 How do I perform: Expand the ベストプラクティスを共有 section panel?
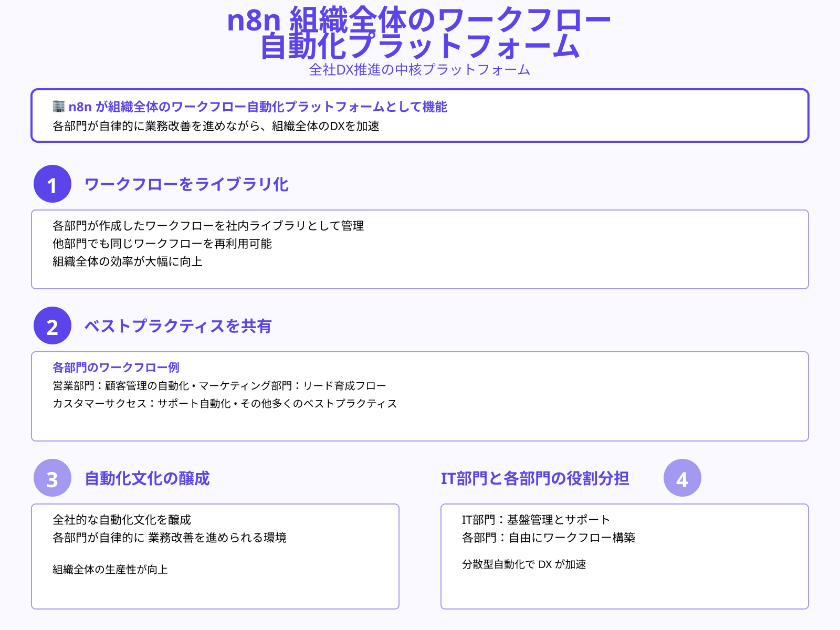(420, 395)
